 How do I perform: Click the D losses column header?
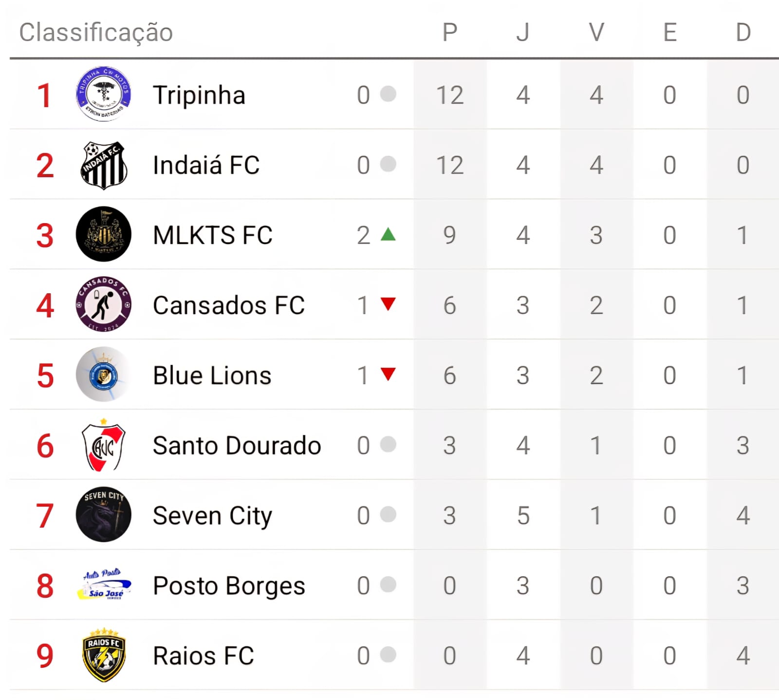pos(743,33)
